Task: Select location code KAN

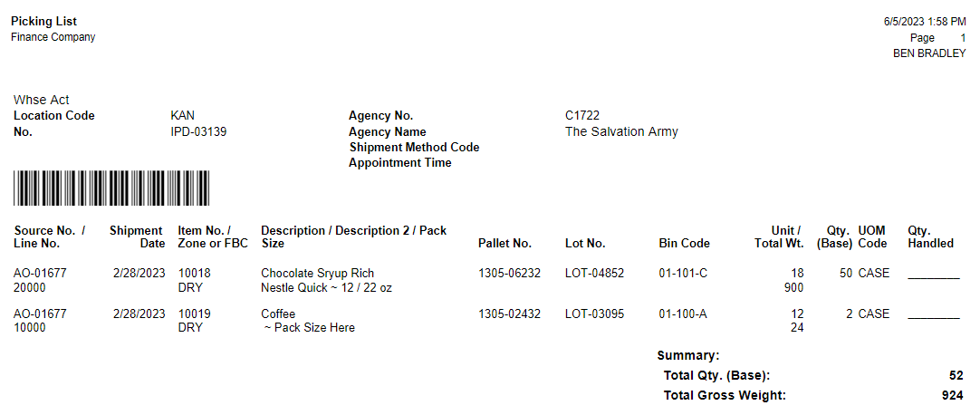Action: 182,115
